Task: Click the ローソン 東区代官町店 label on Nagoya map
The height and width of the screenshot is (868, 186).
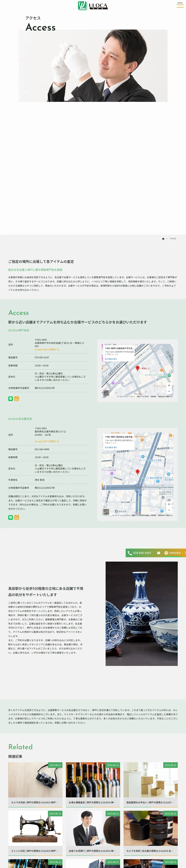Action: coord(152,478)
